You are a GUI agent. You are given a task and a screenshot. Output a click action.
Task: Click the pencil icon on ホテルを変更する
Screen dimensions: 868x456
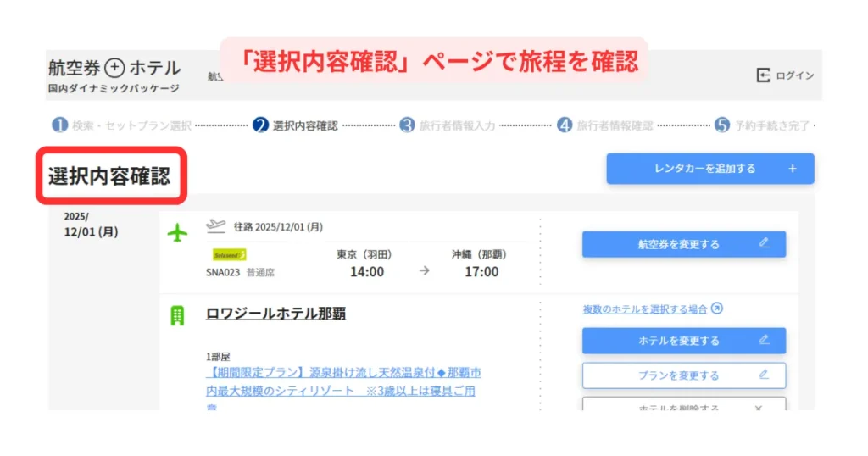(x=764, y=340)
